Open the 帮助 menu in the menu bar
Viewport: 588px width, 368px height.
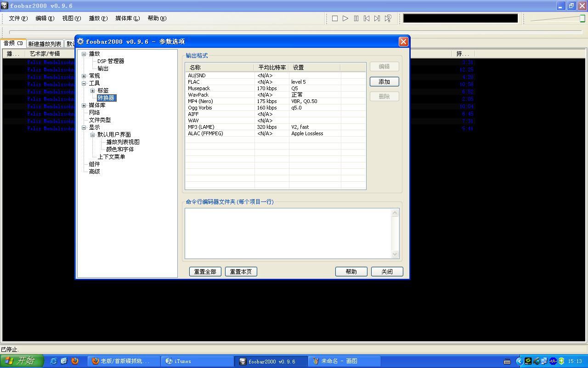pyautogui.click(x=157, y=18)
